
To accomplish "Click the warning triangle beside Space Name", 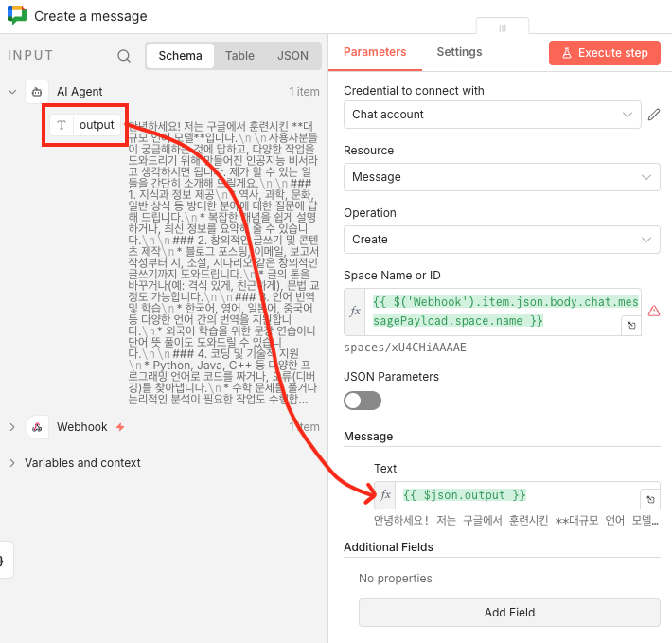I will [653, 311].
